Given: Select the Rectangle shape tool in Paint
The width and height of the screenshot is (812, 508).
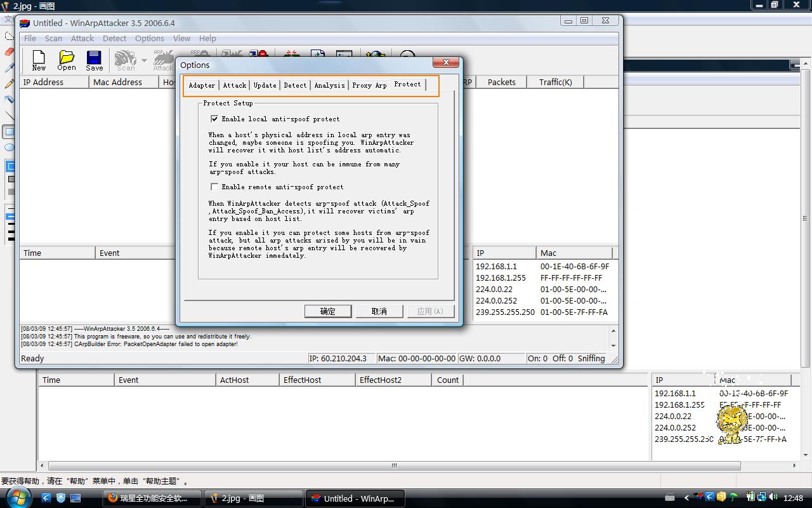Looking at the screenshot, I should coord(9,131).
